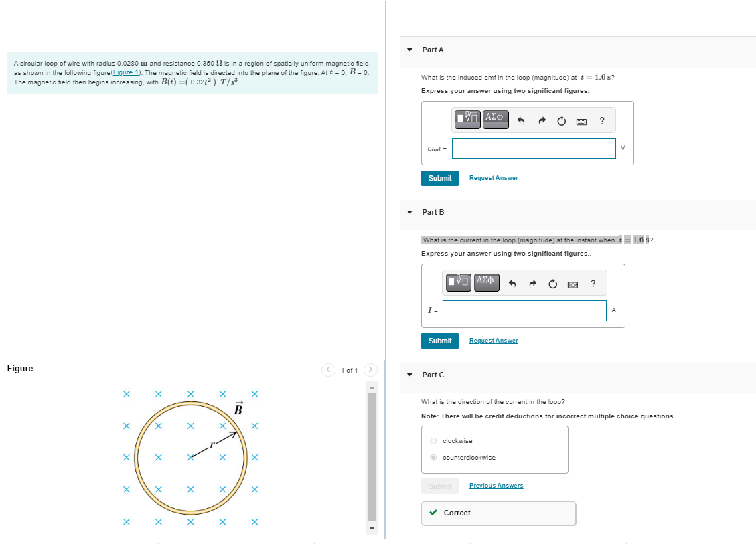This screenshot has width=756, height=544.
Task: Select the ΑΣφ symbols icon in Part B toolbar
Action: point(486,282)
